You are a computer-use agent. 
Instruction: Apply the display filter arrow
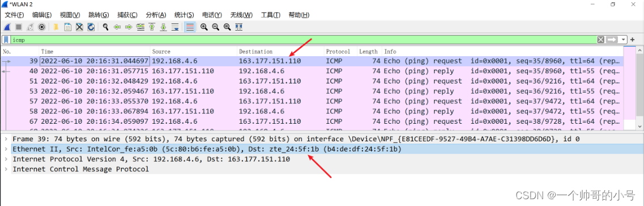(x=612, y=40)
